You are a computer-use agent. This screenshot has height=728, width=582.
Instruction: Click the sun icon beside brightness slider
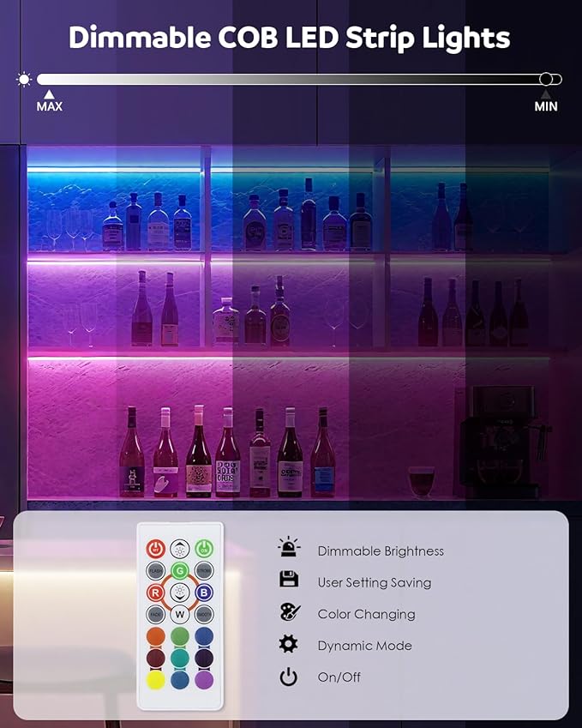click(x=24, y=80)
